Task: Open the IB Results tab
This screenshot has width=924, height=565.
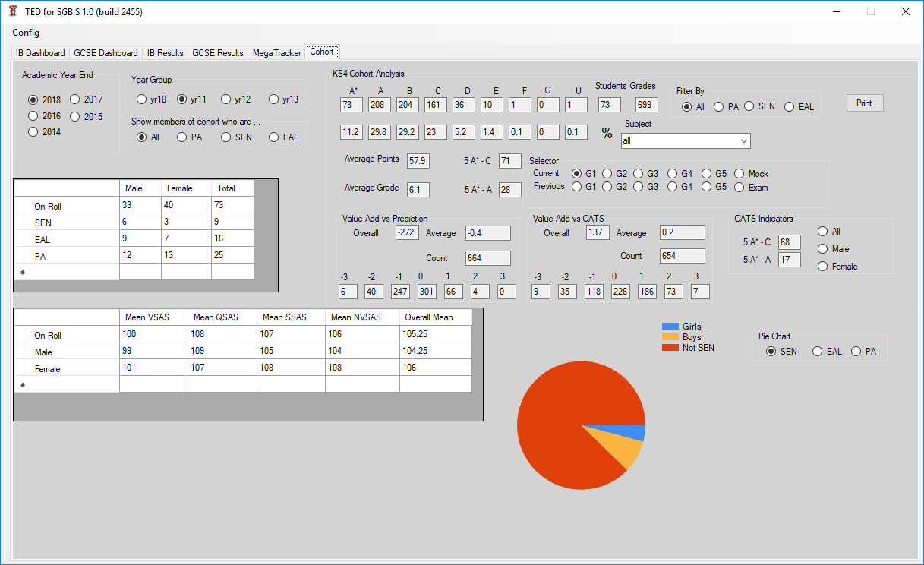Action: (165, 53)
